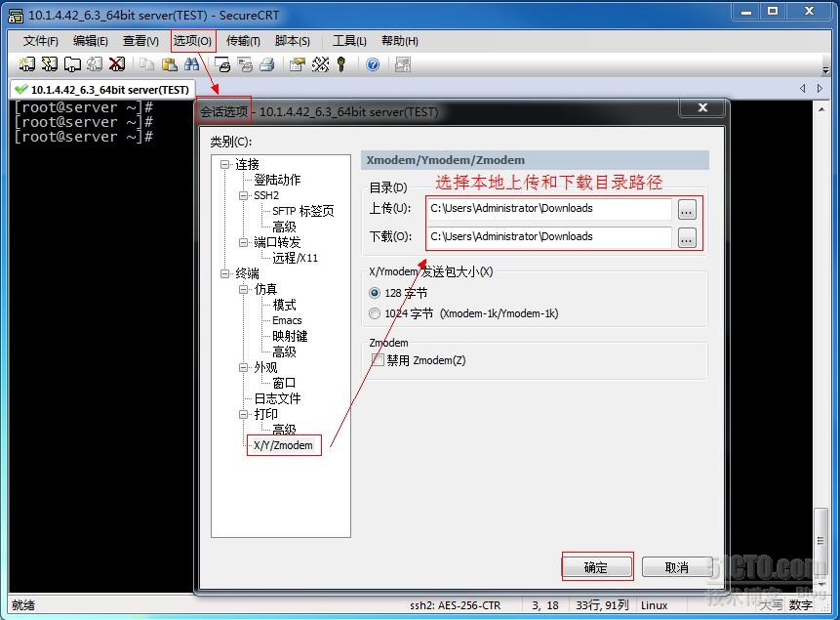
Task: Browse for the 上传 directory
Action: [x=687, y=209]
